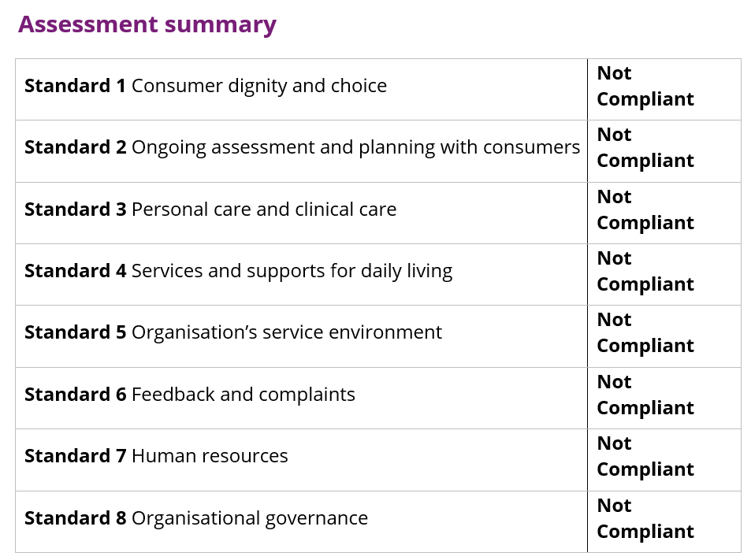
Task: Click Not Compliant status for Standard 5
Action: click(x=645, y=333)
